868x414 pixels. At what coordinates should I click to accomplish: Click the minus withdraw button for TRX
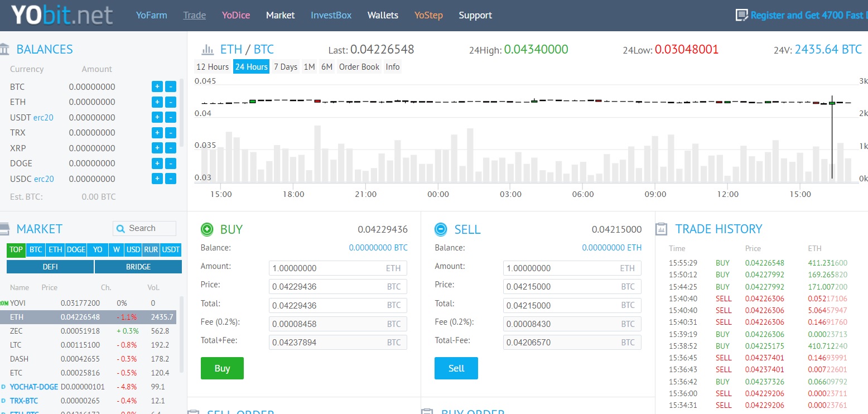171,133
